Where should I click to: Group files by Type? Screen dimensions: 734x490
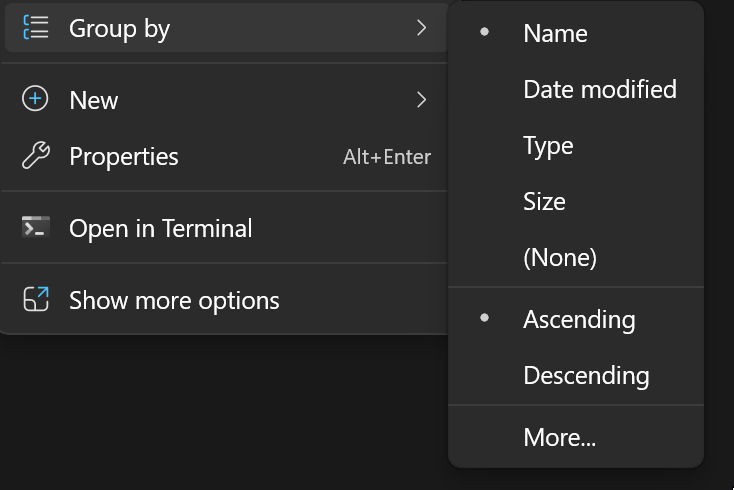(x=548, y=145)
